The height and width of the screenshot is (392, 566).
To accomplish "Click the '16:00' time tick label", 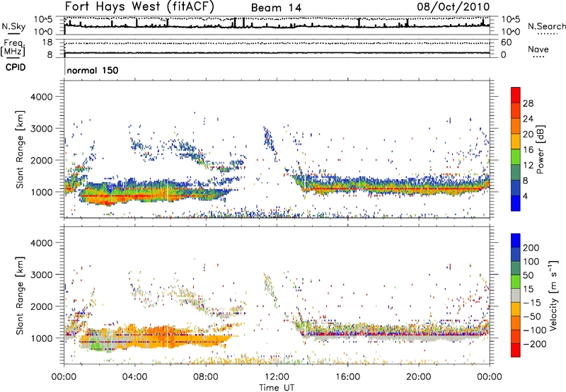I will [347, 377].
